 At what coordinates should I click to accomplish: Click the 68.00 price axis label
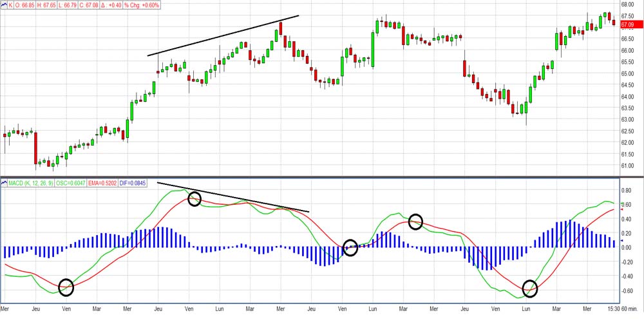pyautogui.click(x=628, y=5)
